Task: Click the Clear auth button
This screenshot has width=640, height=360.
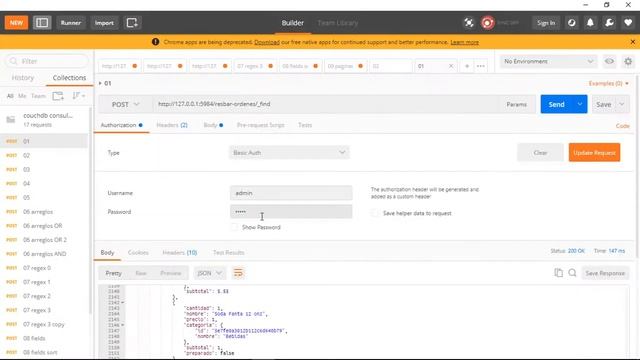Action: [540, 153]
